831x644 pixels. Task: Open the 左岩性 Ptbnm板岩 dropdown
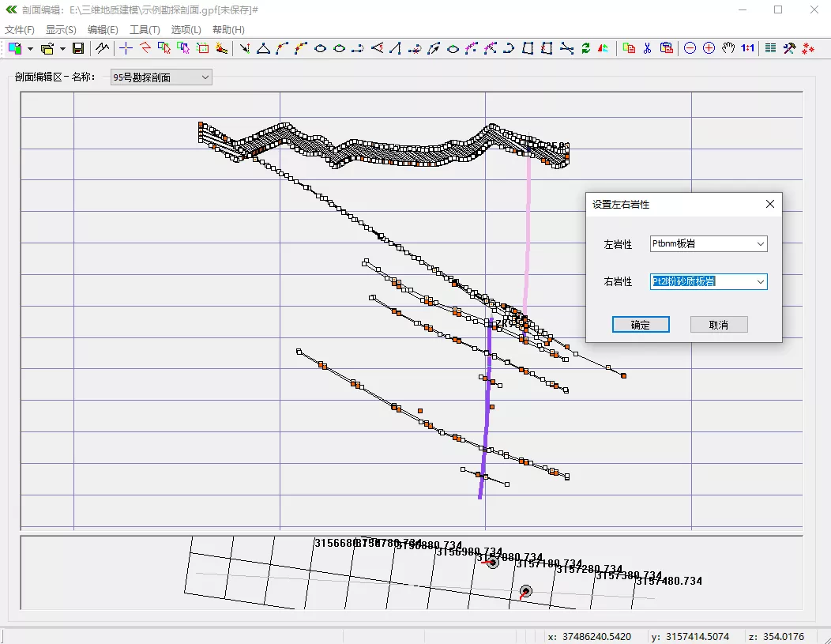point(709,244)
